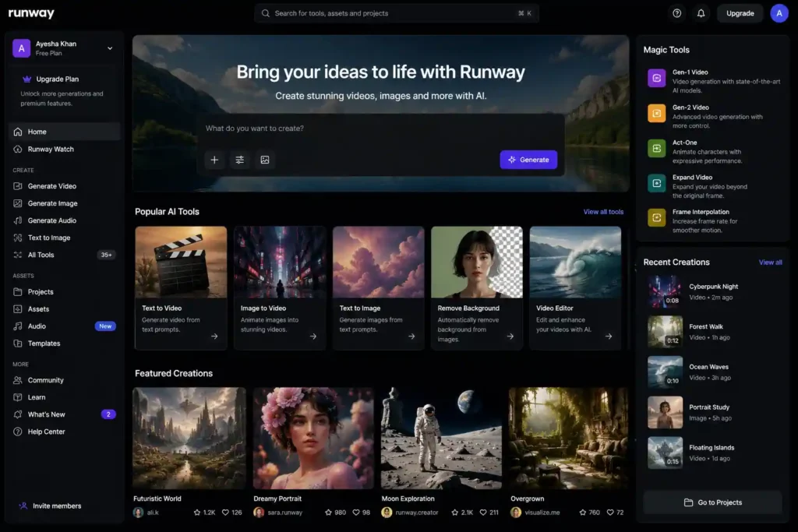Select the Gen-2 Video orange icon
This screenshot has width=798, height=532.
656,113
